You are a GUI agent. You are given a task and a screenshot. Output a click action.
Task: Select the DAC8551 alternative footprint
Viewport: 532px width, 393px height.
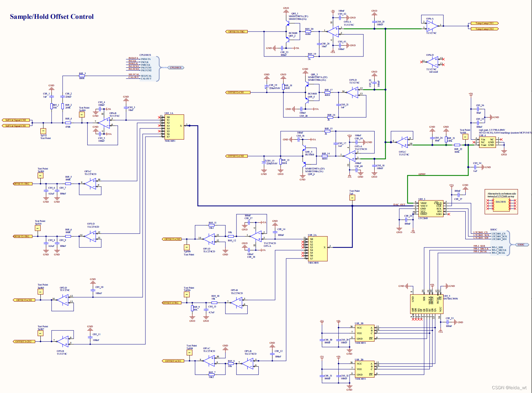501,204
